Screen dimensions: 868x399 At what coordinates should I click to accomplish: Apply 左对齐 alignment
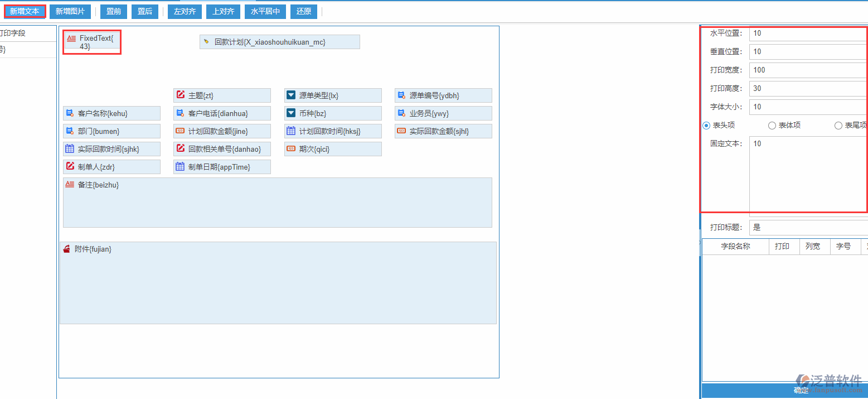185,11
